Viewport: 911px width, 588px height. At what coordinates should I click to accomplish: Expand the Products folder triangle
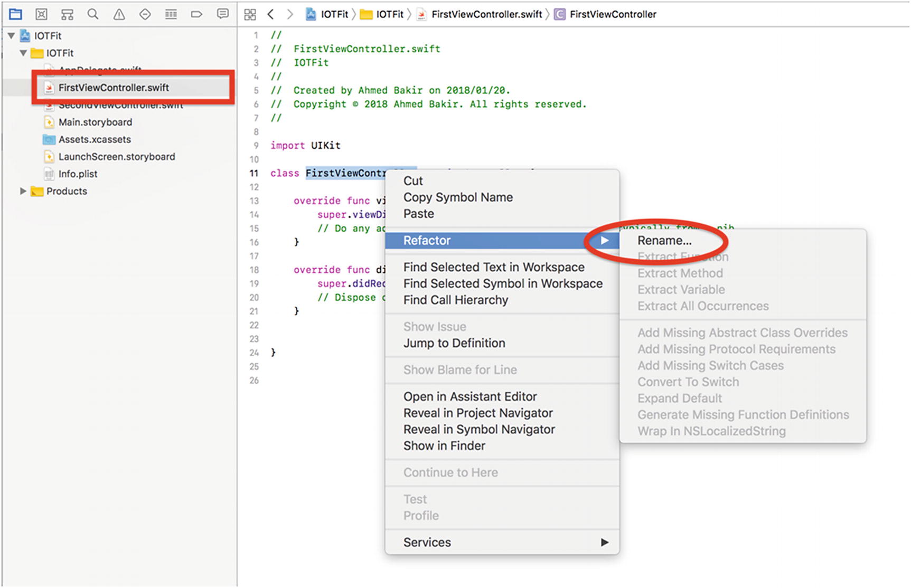(x=23, y=191)
